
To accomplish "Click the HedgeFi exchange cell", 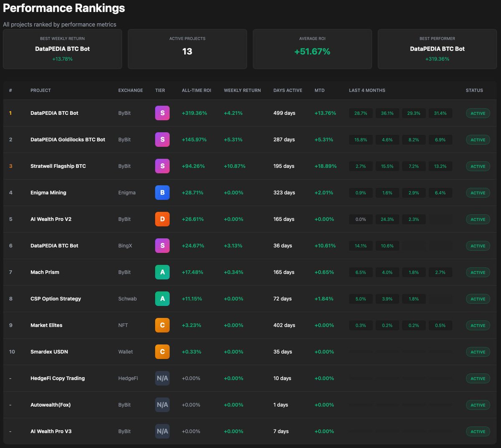I will pyautogui.click(x=128, y=378).
